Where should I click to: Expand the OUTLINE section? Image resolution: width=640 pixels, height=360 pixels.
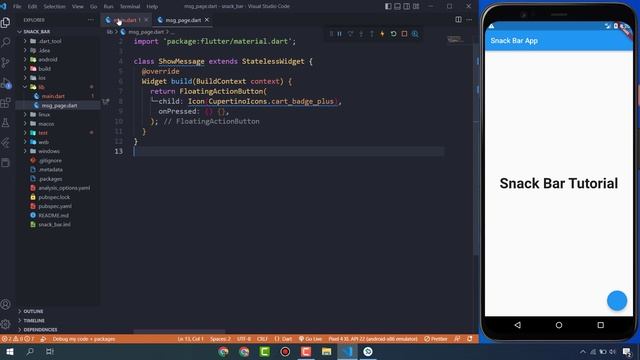[x=33, y=311]
